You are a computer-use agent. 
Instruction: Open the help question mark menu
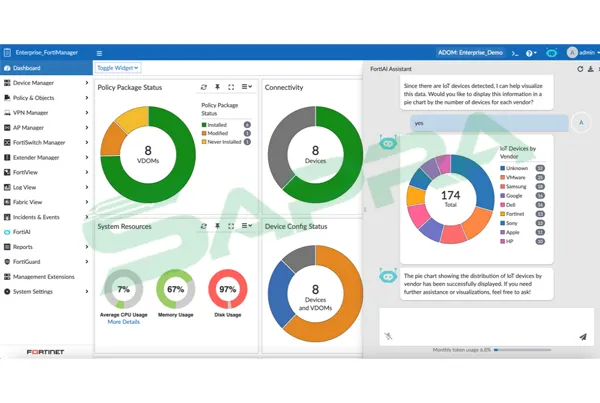coord(531,53)
